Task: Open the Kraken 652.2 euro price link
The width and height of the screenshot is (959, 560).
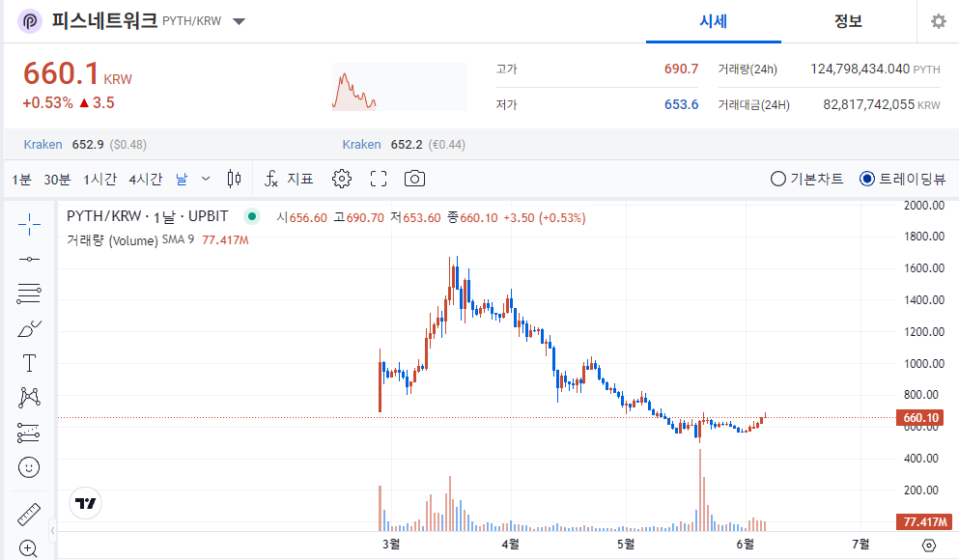Action: click(x=404, y=145)
